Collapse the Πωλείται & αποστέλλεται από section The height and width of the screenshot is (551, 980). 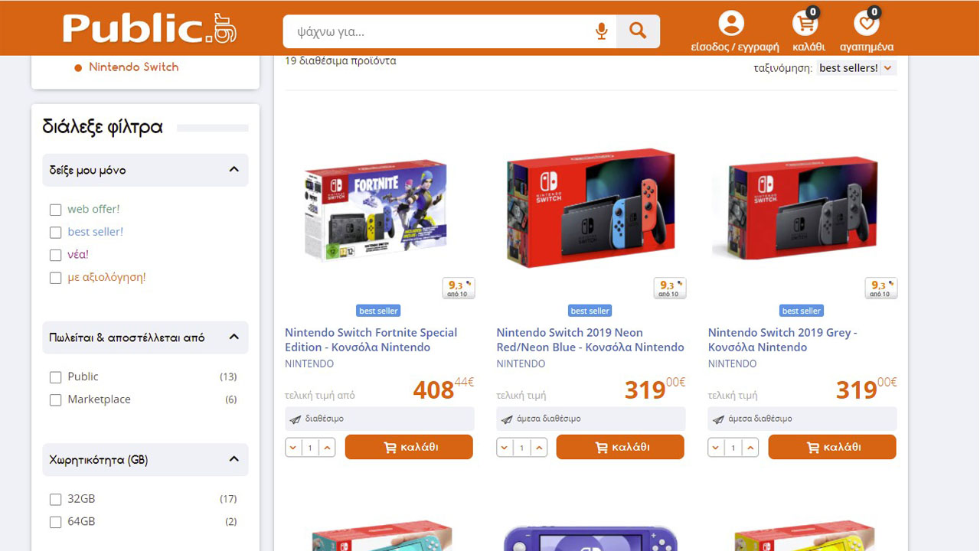(234, 337)
